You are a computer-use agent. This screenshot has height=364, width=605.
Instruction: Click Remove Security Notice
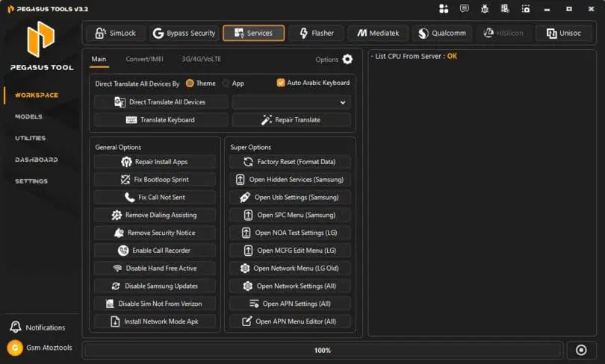(x=155, y=233)
